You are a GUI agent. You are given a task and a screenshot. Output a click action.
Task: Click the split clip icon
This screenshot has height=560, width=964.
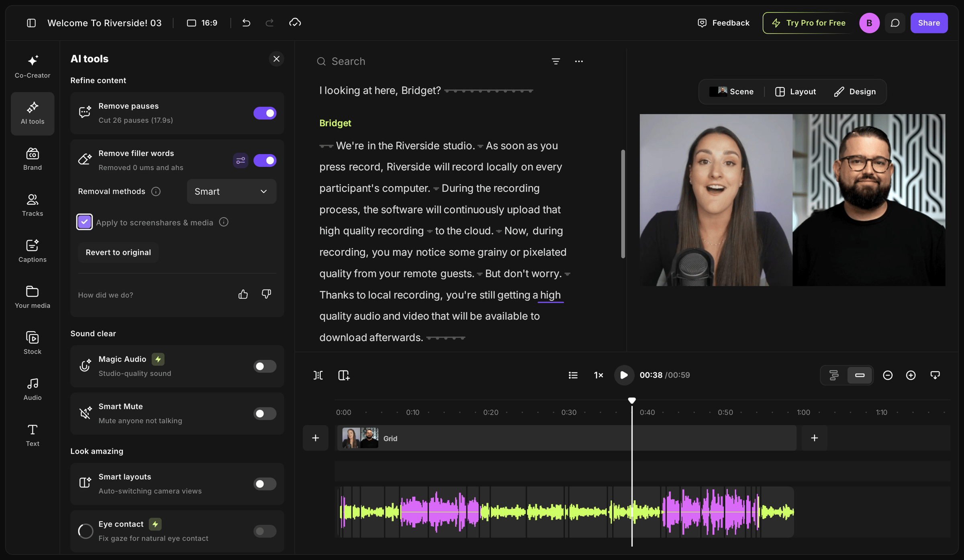click(x=318, y=375)
